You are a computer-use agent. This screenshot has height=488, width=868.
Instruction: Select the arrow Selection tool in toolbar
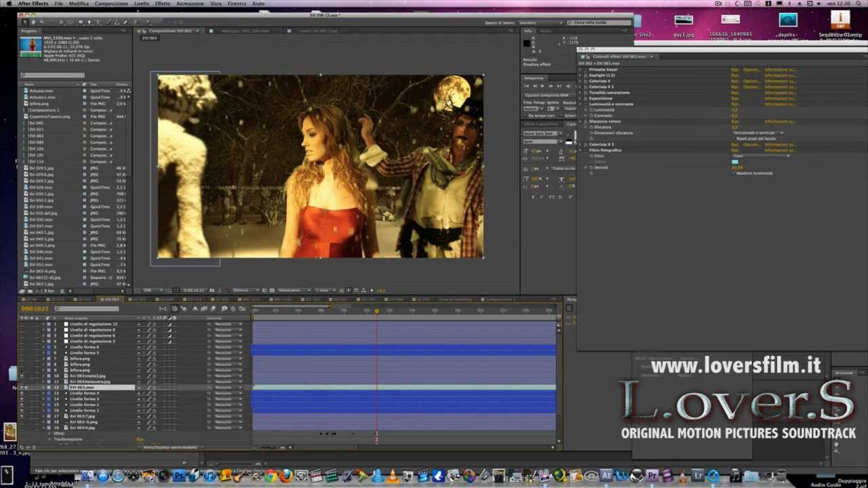click(25, 22)
